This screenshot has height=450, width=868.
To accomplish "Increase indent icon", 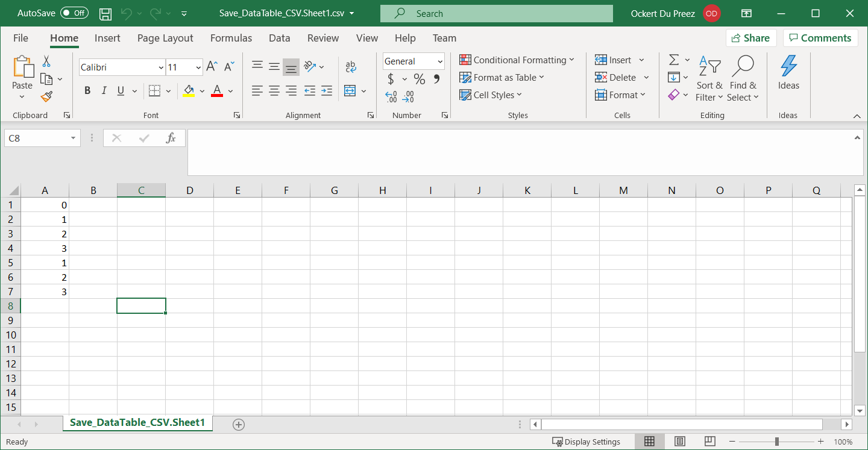I will coord(327,91).
